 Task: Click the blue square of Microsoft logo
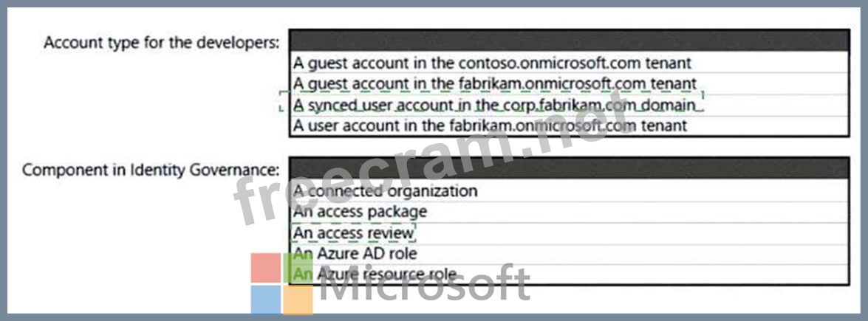(x=264, y=300)
